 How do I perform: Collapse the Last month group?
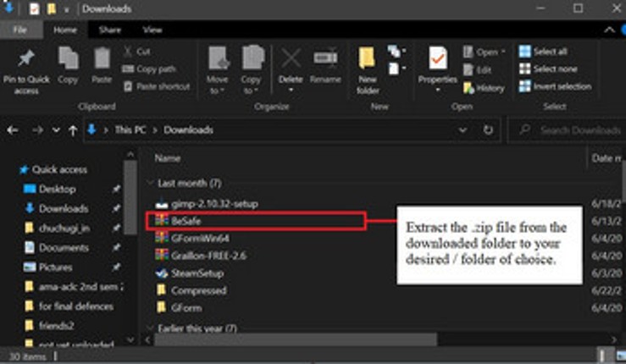point(152,183)
